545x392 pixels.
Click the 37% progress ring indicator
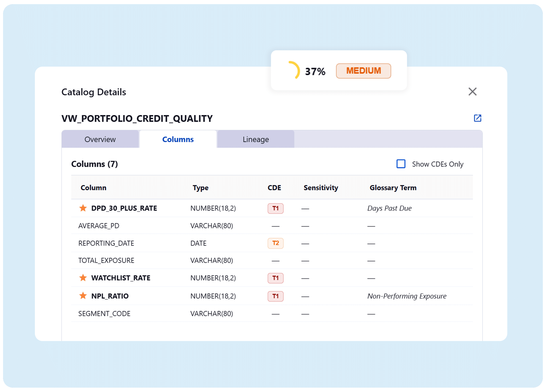tap(294, 70)
